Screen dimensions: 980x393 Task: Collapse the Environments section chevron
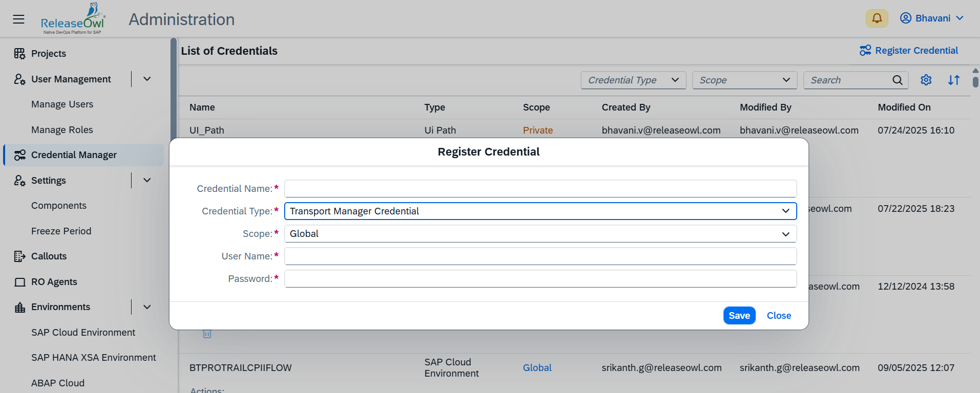[x=147, y=307]
